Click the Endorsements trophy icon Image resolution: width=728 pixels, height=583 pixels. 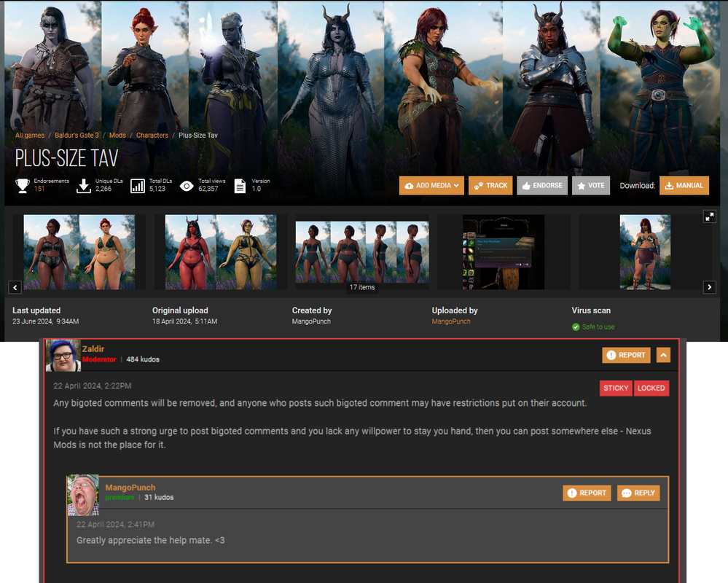pyautogui.click(x=23, y=186)
